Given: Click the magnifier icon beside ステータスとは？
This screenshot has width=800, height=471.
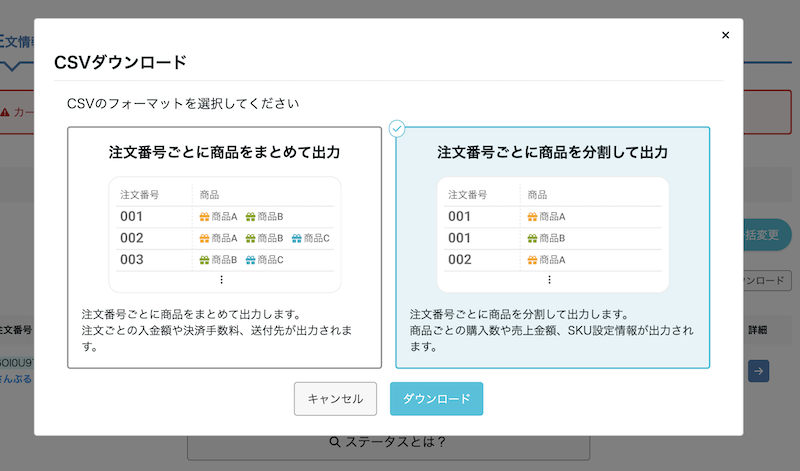Looking at the screenshot, I should [336, 441].
